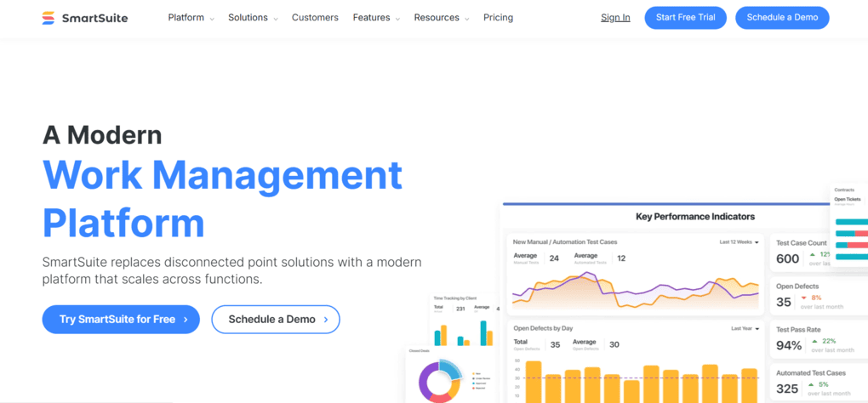Click the green up arrow in Automated Test Cases
Image resolution: width=868 pixels, height=403 pixels.
tap(812, 384)
